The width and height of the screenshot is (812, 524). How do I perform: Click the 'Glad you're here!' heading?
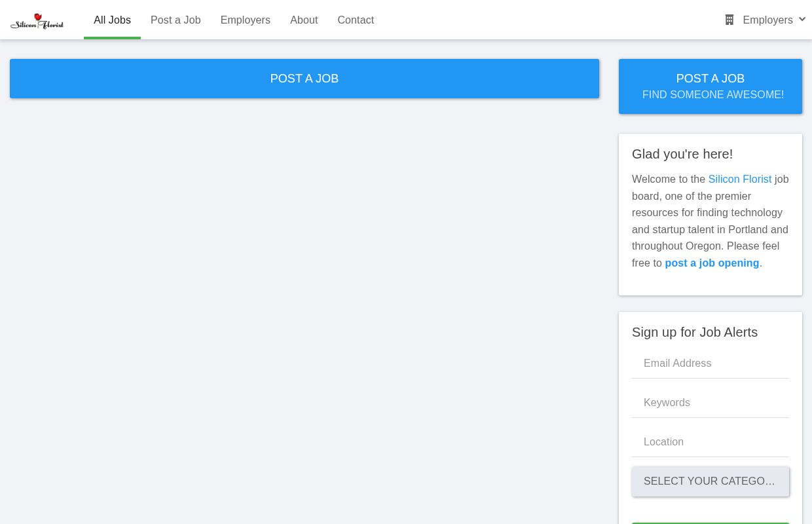[x=682, y=154]
